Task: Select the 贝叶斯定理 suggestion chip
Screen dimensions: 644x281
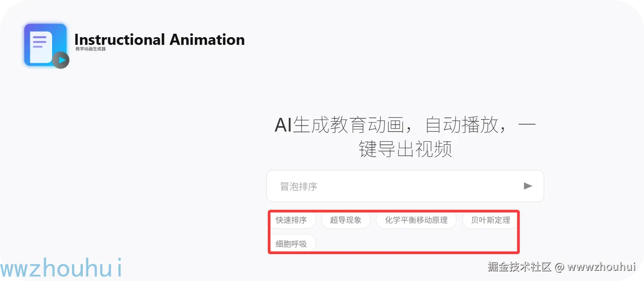Action: pyautogui.click(x=490, y=220)
